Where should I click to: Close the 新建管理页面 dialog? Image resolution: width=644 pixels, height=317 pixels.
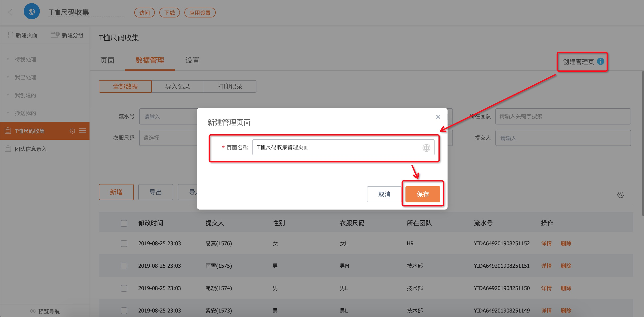438,117
